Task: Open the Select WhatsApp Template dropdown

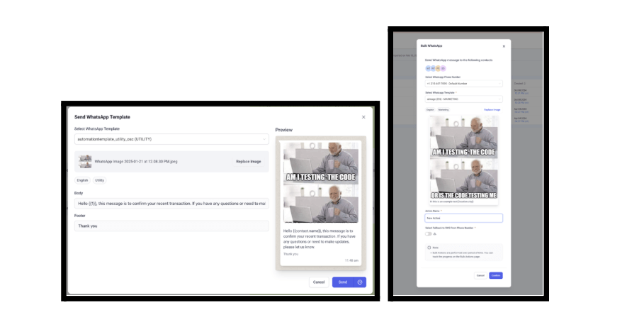Action: (171, 139)
